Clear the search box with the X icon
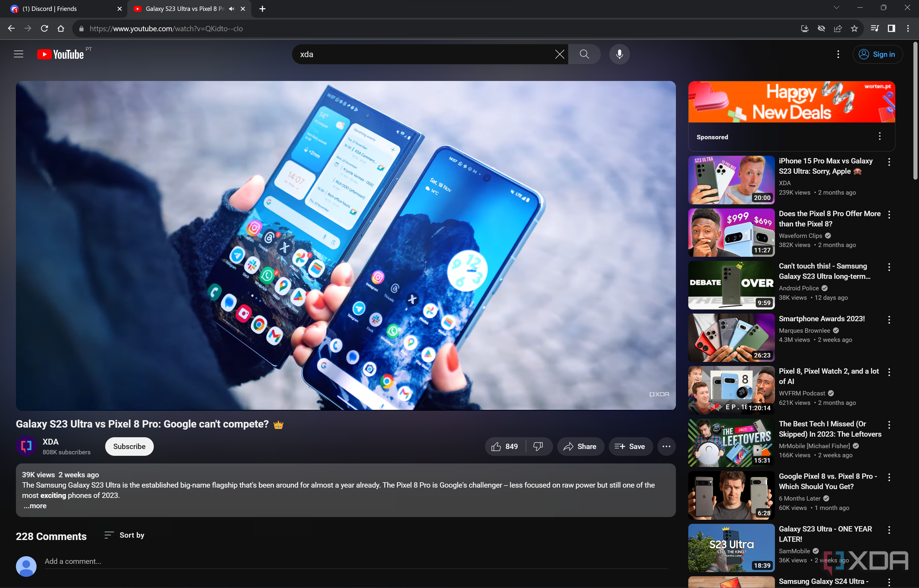Viewport: 919px width, 588px height. 560,54
